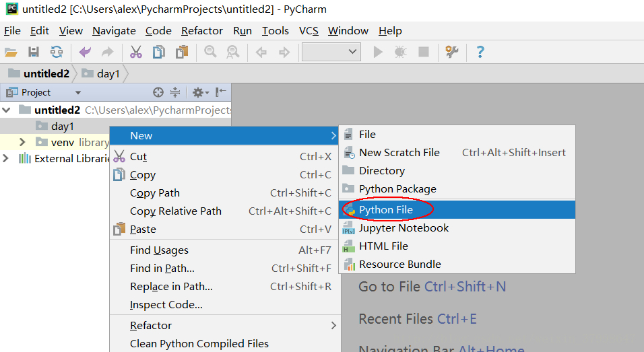Open the Help menu
Viewport: 644px width, 352px height.
click(x=390, y=31)
